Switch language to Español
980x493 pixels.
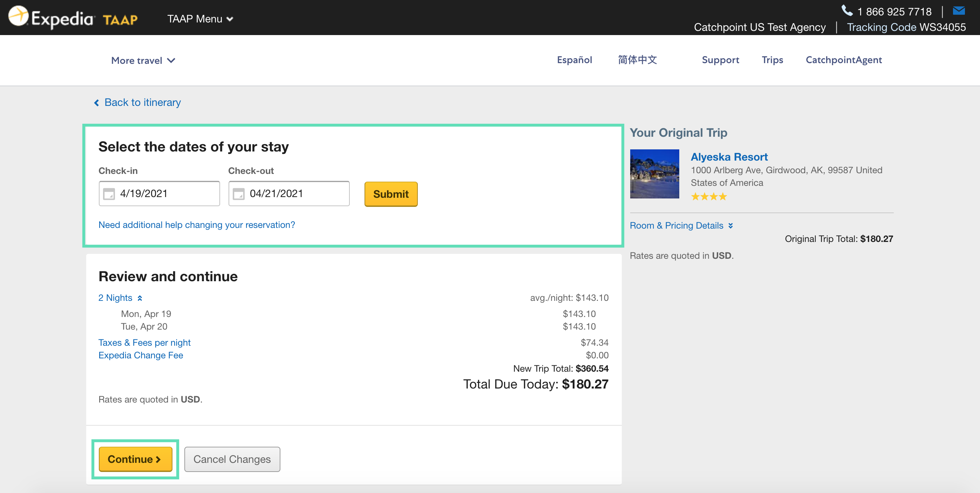coord(574,60)
